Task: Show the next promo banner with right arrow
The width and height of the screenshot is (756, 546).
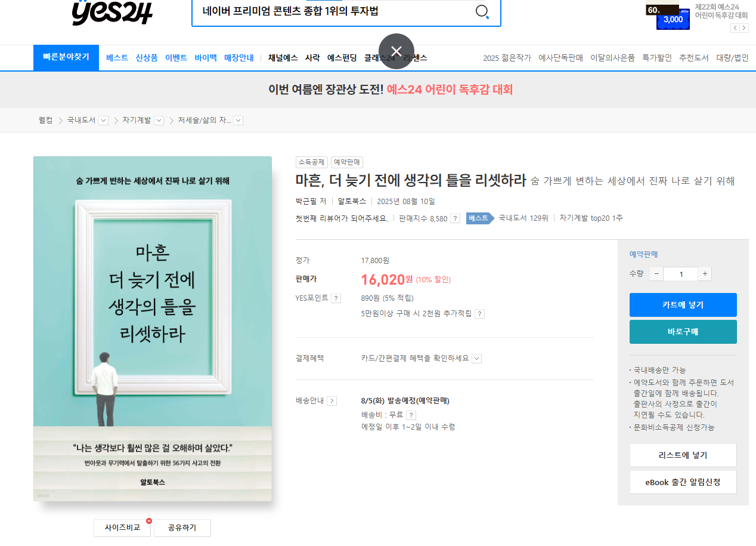Action: point(743,27)
